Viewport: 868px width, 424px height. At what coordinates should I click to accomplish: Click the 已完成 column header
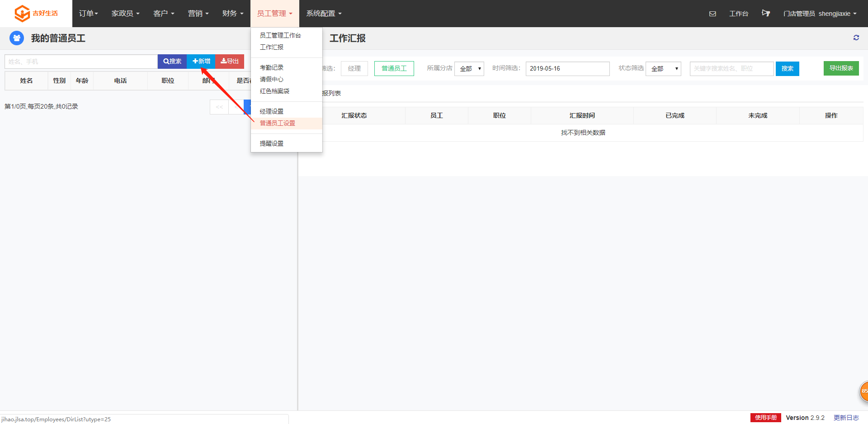[675, 115]
